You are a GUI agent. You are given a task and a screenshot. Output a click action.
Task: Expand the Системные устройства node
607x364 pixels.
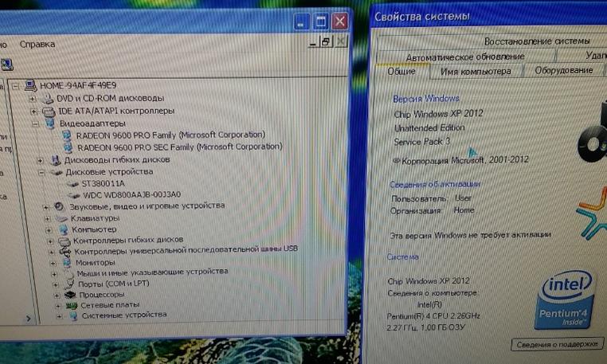tap(60, 316)
